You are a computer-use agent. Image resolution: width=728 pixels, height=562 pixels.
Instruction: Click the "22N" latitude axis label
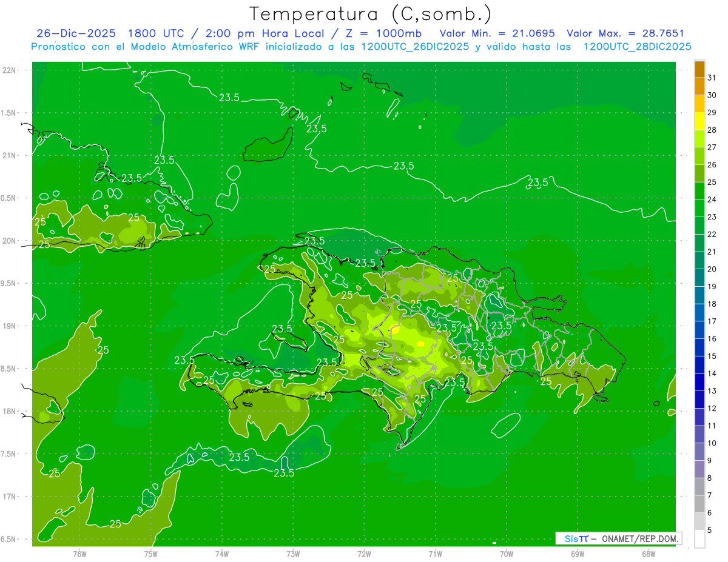point(10,70)
